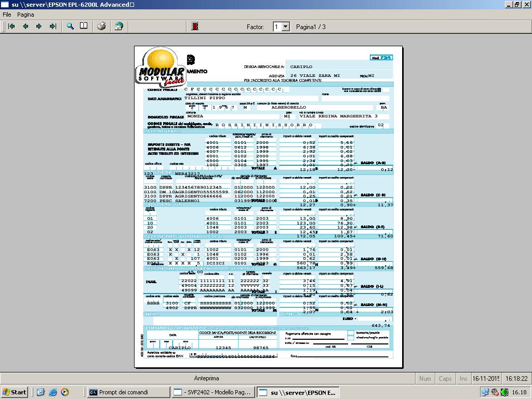The image size is (532, 399).
Task: Jump to the last page
Action: point(53,26)
